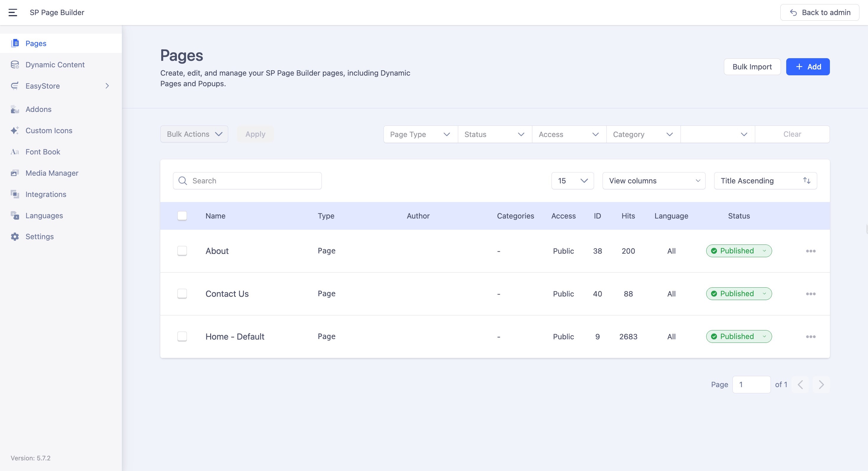Click the Bulk Import button
Viewport: 868px width, 471px height.
(x=752, y=67)
